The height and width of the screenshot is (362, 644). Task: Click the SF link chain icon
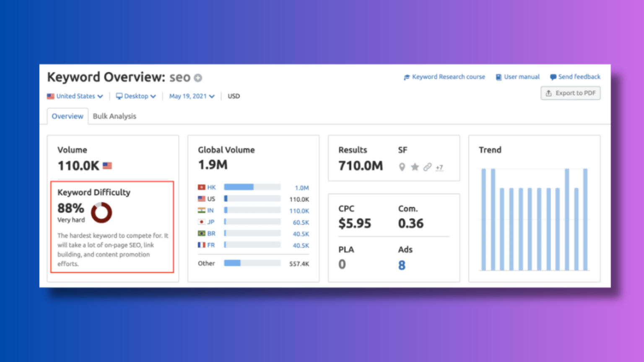tap(427, 167)
